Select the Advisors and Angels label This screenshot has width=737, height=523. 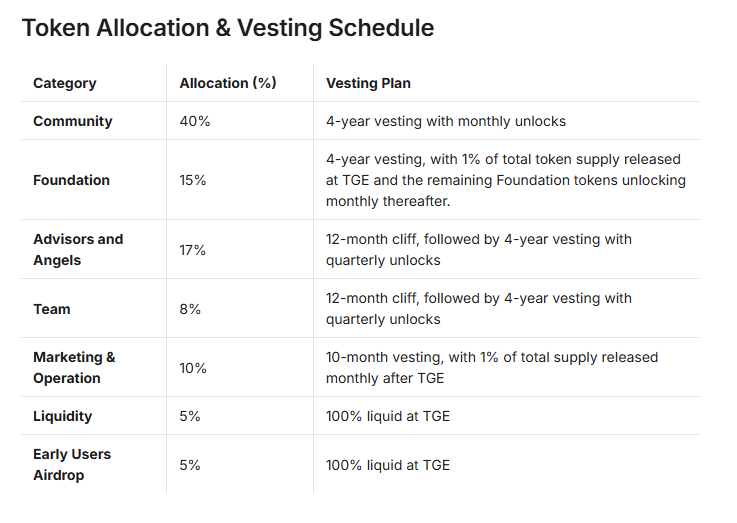pos(78,250)
